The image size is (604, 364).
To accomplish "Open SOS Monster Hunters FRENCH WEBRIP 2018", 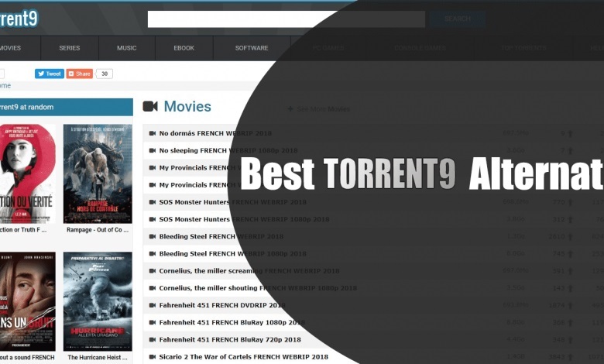I will pos(232,202).
